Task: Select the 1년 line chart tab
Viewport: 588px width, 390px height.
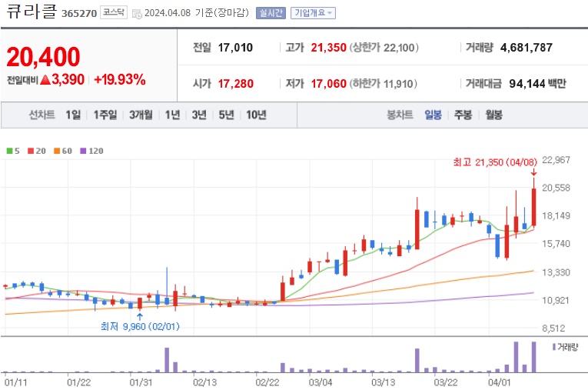Action: pyautogui.click(x=172, y=115)
